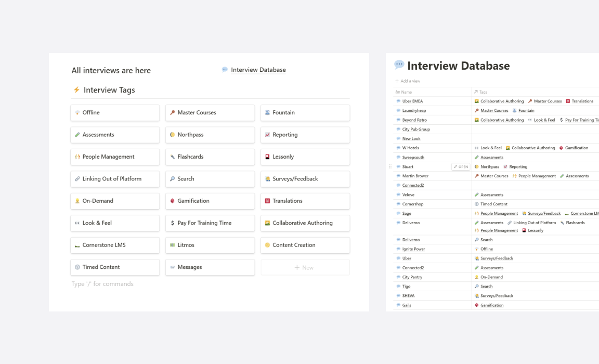599x364 pixels.
Task: Click the Translations card icon
Action: 267,201
